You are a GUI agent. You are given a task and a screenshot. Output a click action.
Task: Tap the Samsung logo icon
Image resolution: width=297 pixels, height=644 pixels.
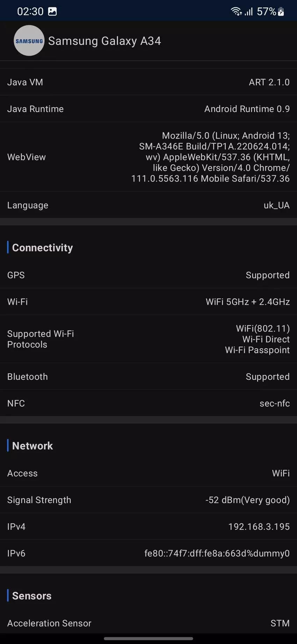pos(29,41)
